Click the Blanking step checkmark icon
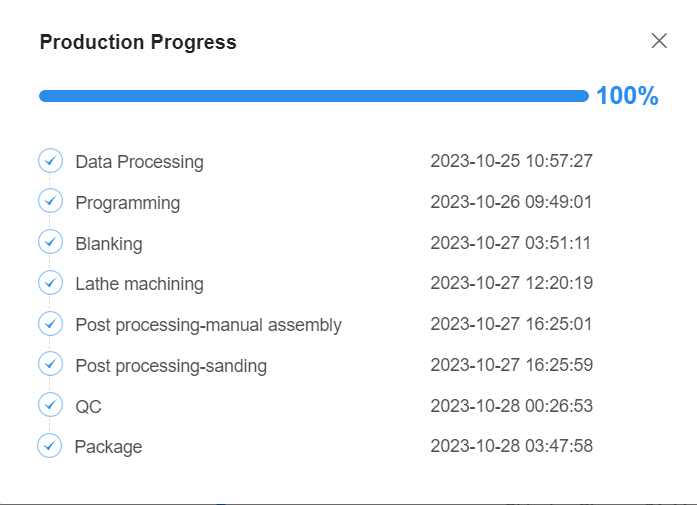Screen dimensions: 697x505 (x=50, y=242)
